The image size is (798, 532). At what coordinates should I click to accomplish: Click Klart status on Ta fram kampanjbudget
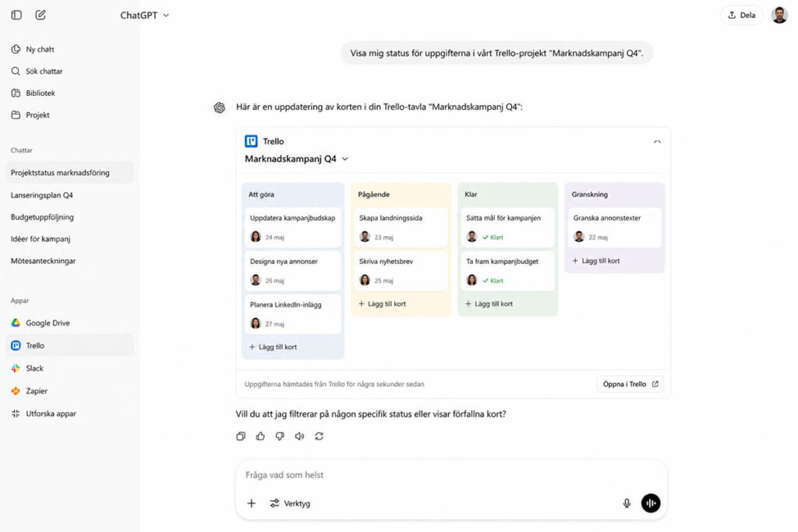tap(493, 280)
